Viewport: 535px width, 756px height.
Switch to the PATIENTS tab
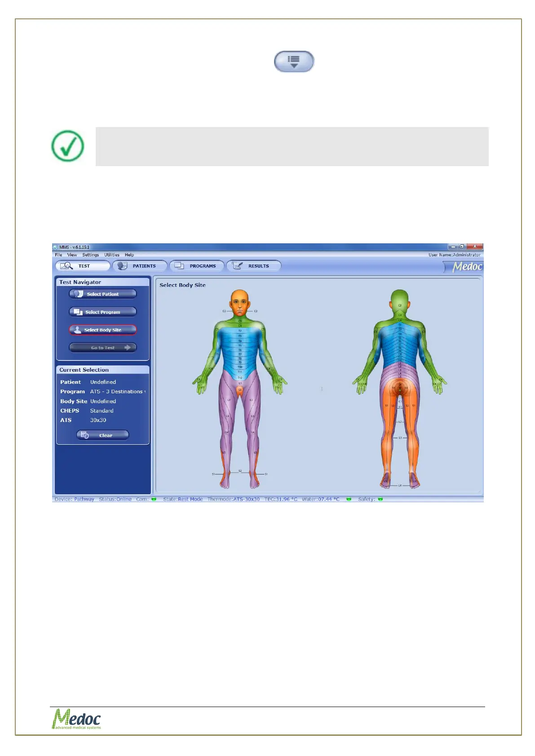(x=140, y=266)
